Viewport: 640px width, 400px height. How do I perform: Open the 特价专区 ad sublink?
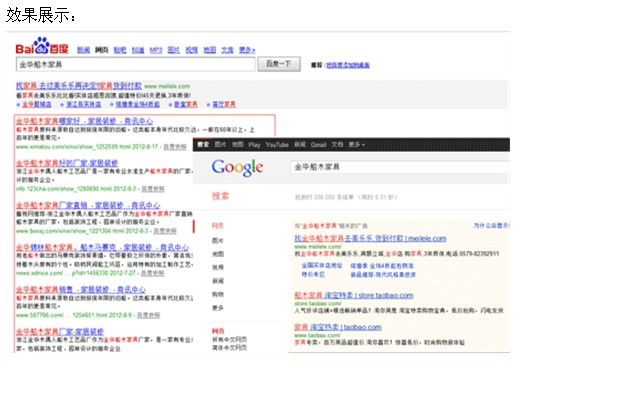point(313,275)
